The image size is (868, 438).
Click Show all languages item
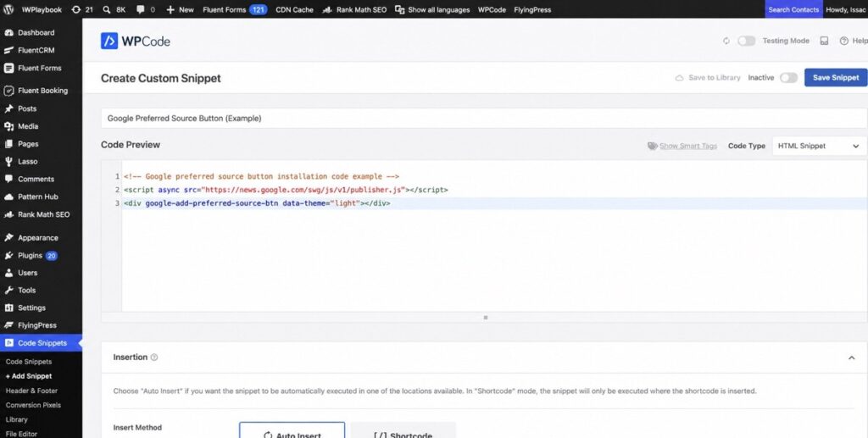point(432,9)
